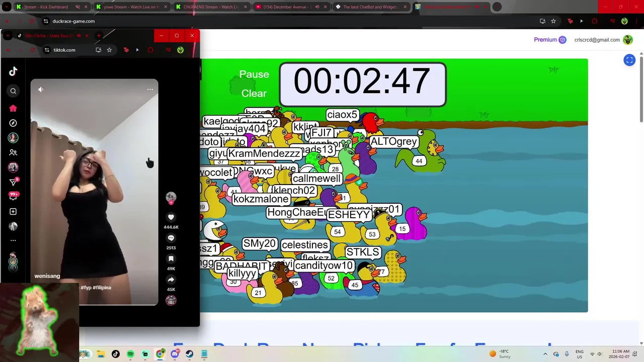Open the TikTok video three-dots options
Screen dimensions: 644x362
point(150,89)
